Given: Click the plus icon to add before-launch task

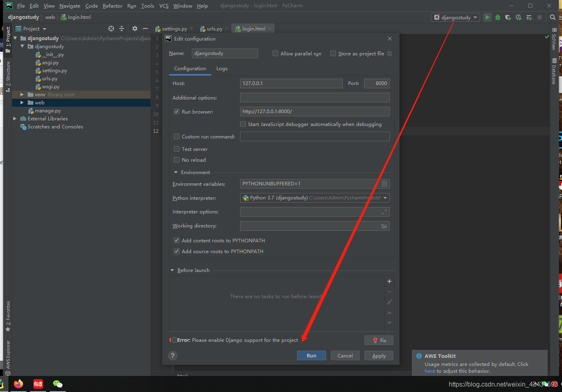Looking at the screenshot, I should pyautogui.click(x=389, y=281).
